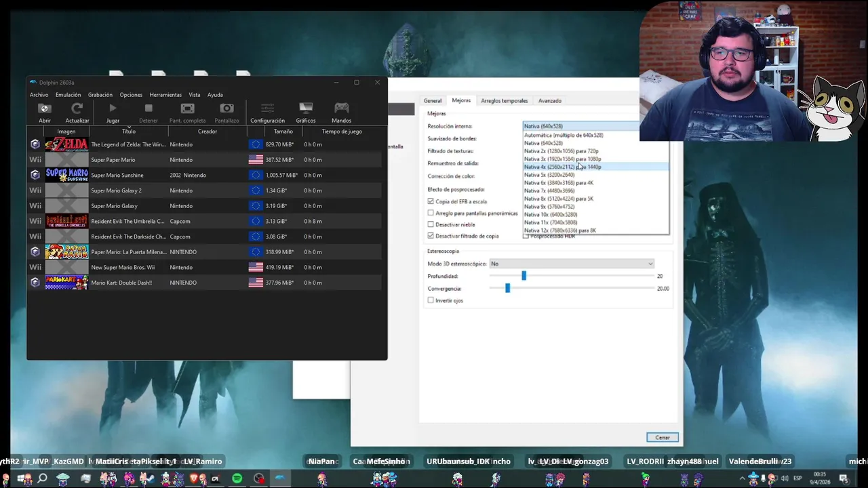
Task: Select Nativa 8x (5120x4224) para 5K
Action: (x=596, y=199)
